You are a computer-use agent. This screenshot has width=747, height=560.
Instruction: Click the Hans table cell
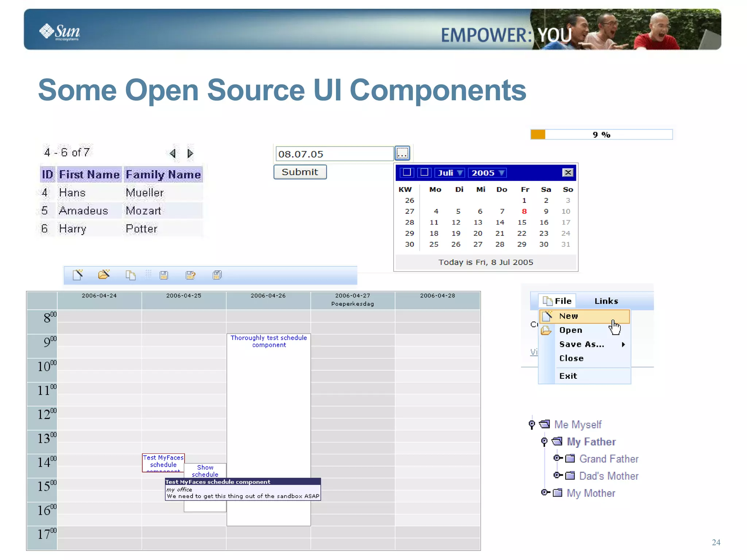[89, 193]
